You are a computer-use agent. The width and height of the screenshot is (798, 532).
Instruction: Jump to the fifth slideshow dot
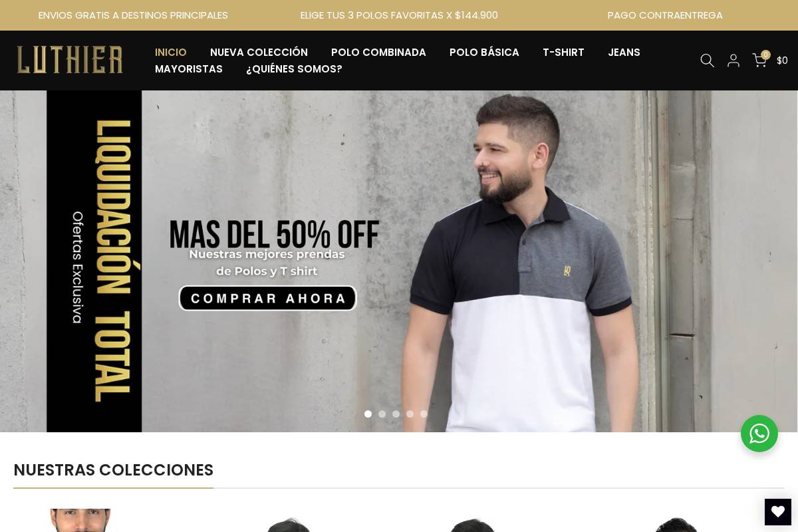point(424,414)
